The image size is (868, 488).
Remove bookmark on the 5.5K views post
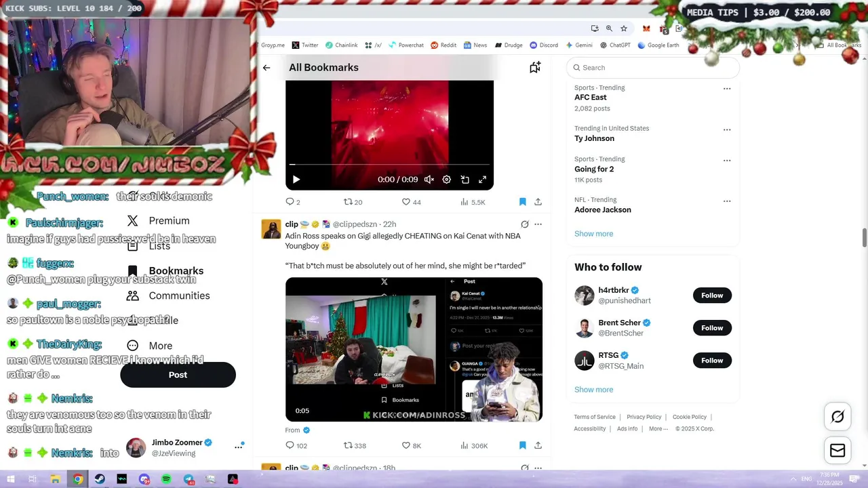(x=522, y=202)
